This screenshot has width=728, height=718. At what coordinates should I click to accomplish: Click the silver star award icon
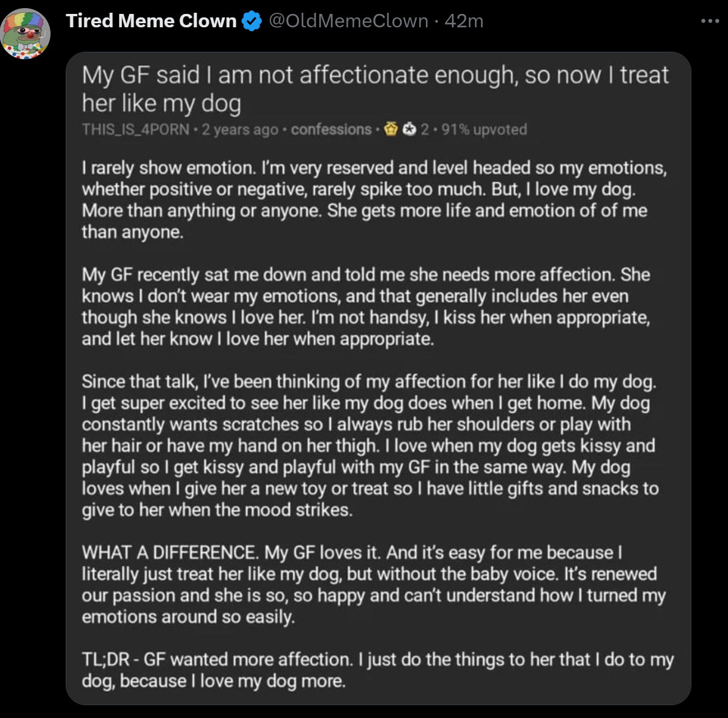(409, 129)
